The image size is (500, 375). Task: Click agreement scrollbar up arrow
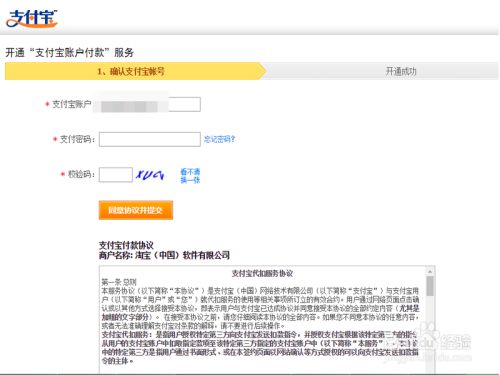pos(430,271)
